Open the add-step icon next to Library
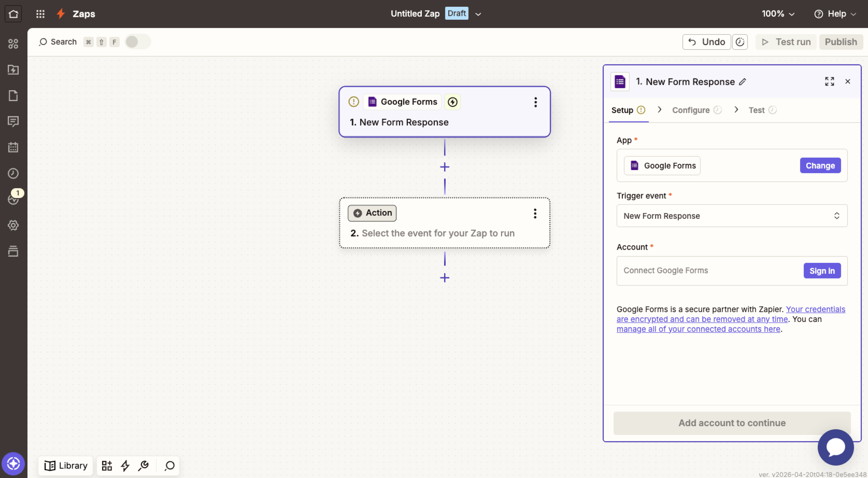Viewport: 868px width, 478px height. pyautogui.click(x=106, y=465)
